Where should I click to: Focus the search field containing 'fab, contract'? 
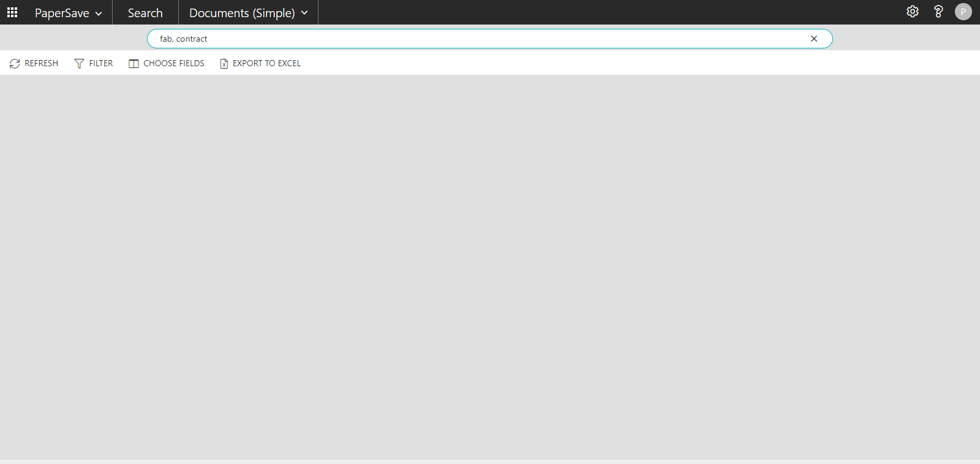click(x=478, y=39)
